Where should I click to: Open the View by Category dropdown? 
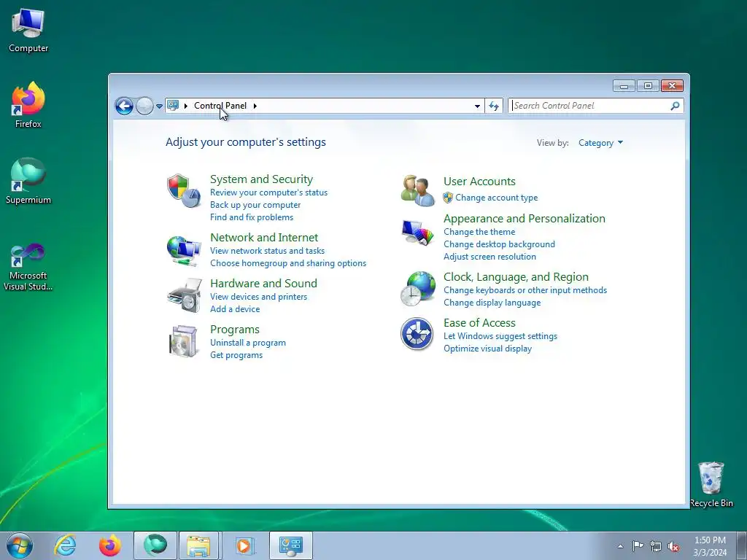click(x=600, y=143)
